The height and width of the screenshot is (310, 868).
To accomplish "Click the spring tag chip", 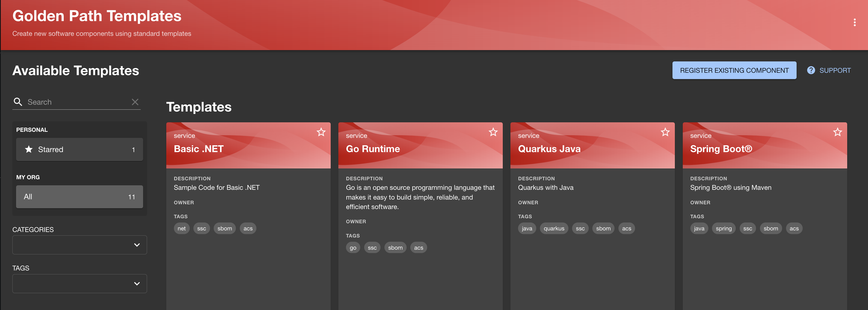I will point(724,229).
